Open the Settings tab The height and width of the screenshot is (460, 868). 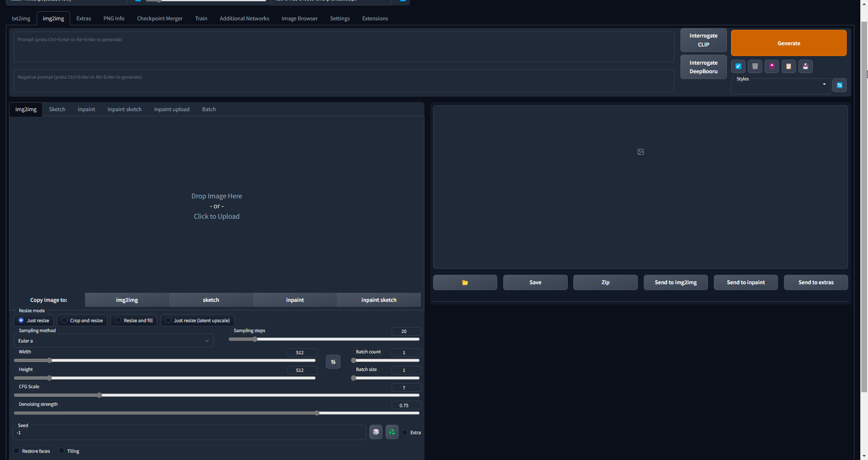[340, 19]
